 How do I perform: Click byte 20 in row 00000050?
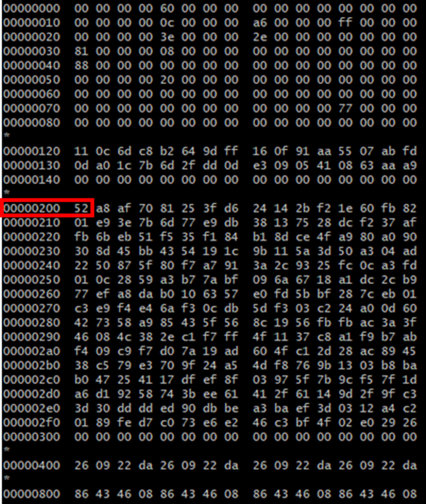[167, 80]
